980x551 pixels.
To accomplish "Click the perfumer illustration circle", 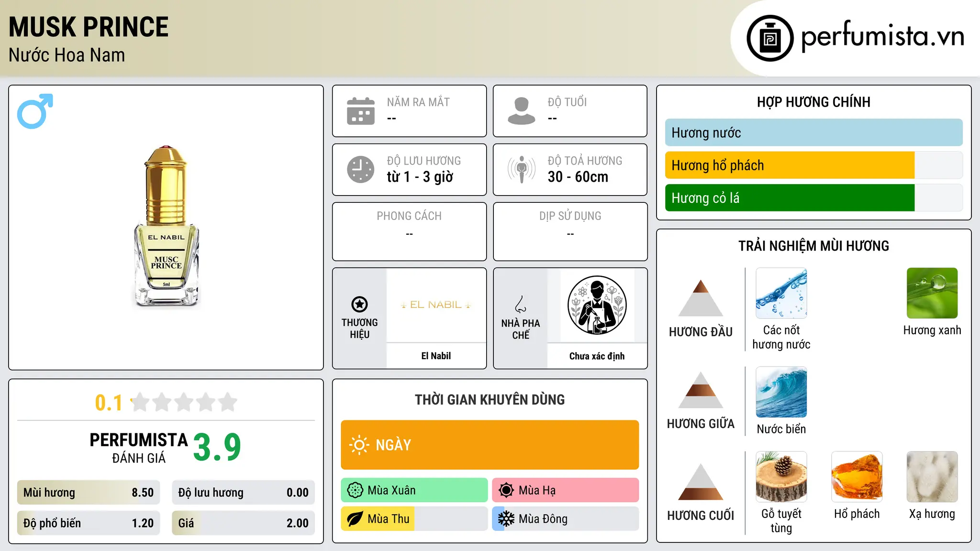I will 597,305.
